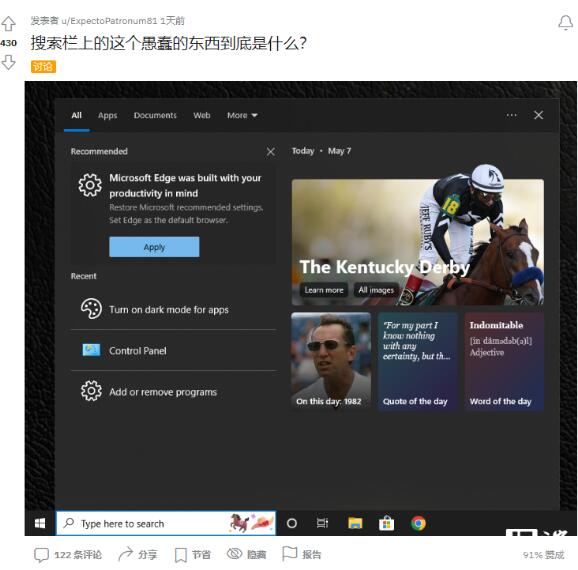Viewport: 578px width, 570px height.
Task: Click All images on Kentucky Derby card
Action: (x=376, y=290)
